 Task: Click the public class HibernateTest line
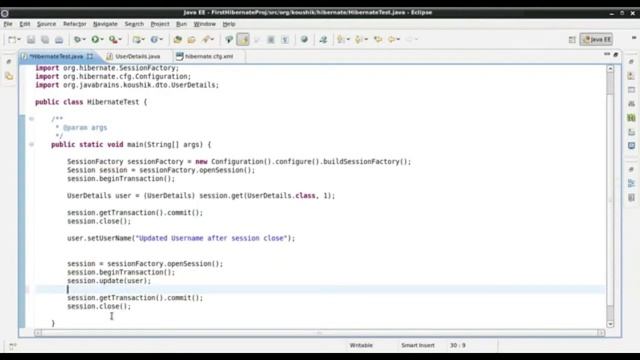(91, 102)
